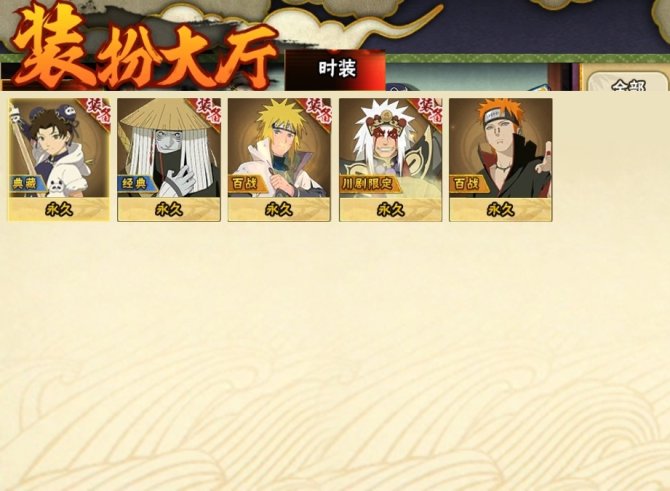Click 装备 ribbon on the 典藏 card
670x491 pixels.
point(97,112)
